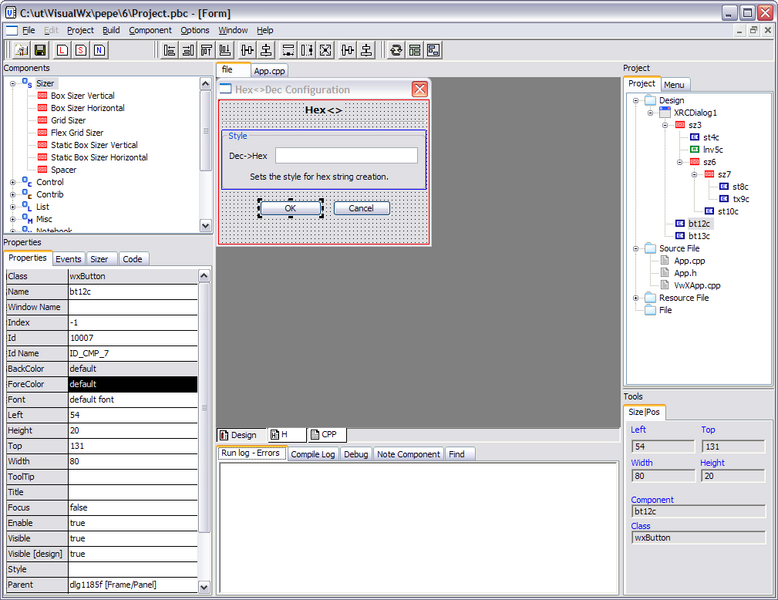The width and height of the screenshot is (778, 600).
Task: Select lnv5c node in project tree
Action: point(713,150)
